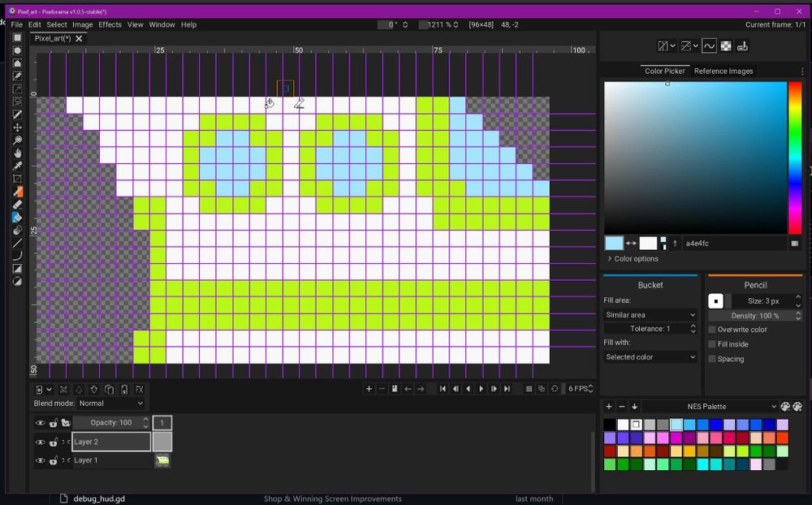Screen dimensions: 812x505
Task: Open the add layer dropdown arrow
Action: (x=50, y=390)
